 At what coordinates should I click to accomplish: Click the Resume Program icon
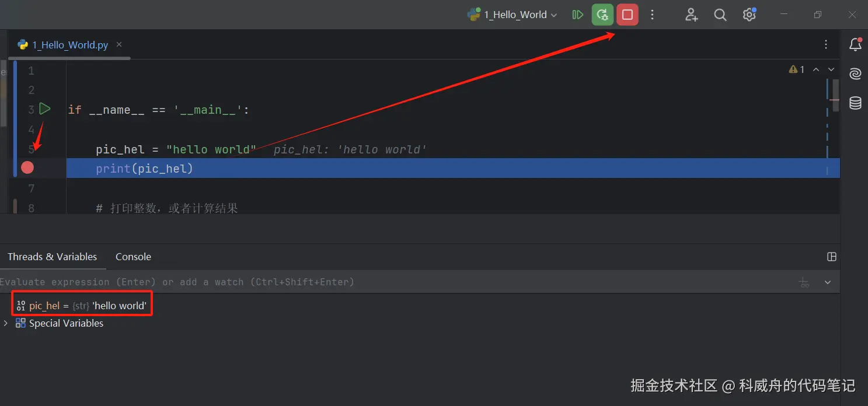pyautogui.click(x=578, y=15)
